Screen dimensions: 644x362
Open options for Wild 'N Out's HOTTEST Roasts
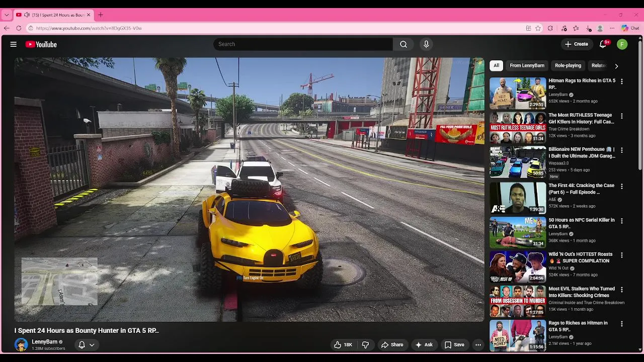click(622, 255)
